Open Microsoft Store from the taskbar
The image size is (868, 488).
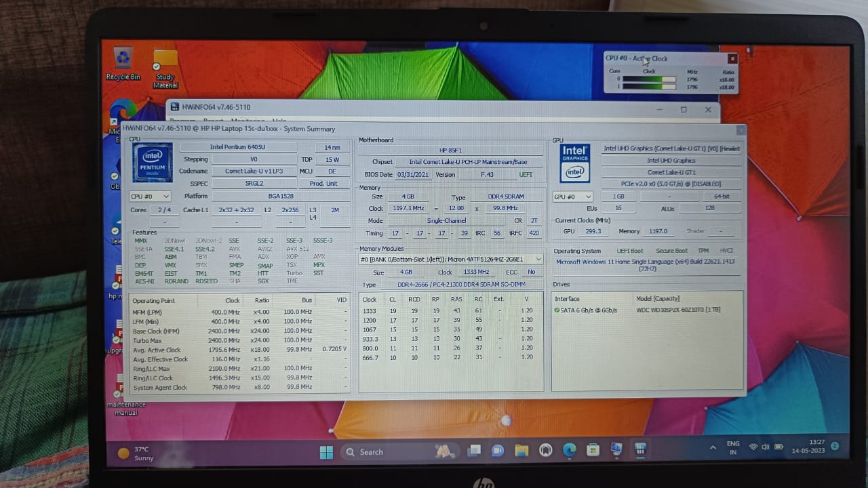pyautogui.click(x=593, y=451)
